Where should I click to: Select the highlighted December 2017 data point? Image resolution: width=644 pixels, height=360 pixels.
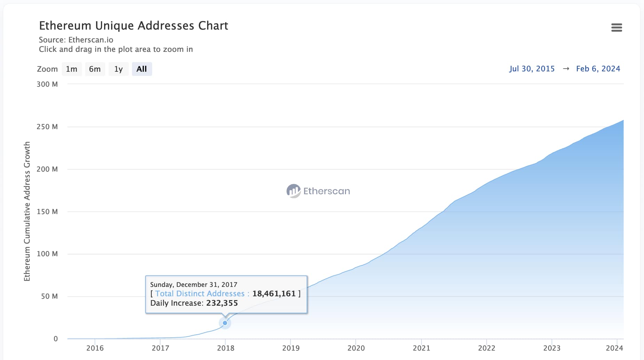pos(225,323)
